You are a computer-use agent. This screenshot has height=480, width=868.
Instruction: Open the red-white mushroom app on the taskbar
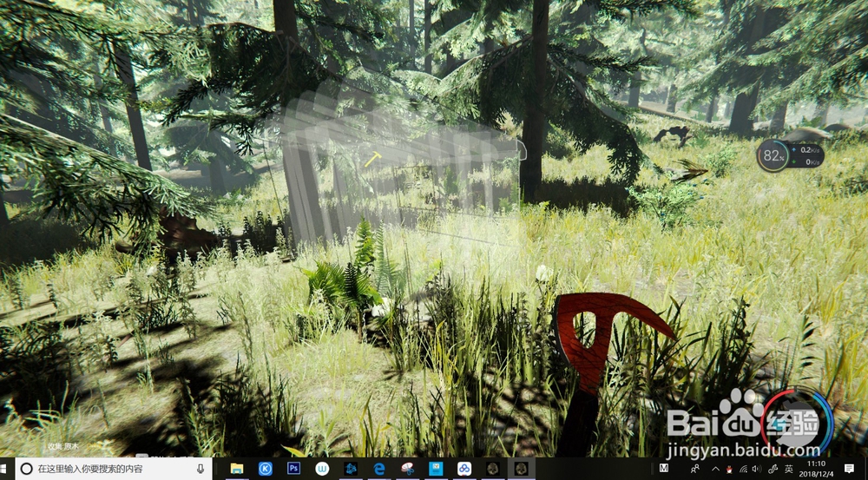(x=407, y=469)
